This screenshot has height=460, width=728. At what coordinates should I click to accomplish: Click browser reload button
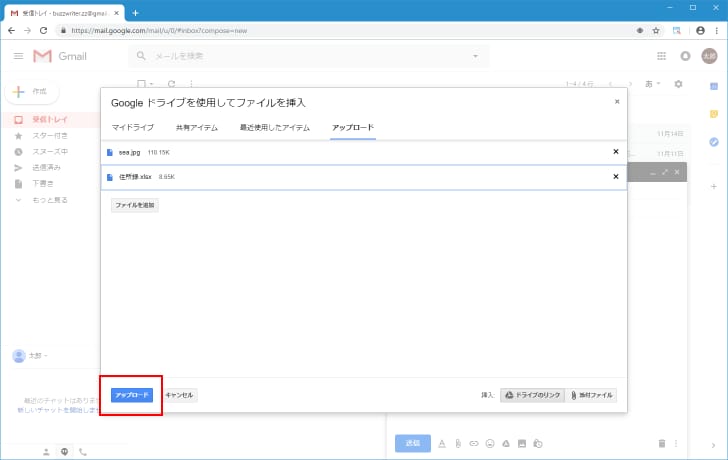(44, 31)
